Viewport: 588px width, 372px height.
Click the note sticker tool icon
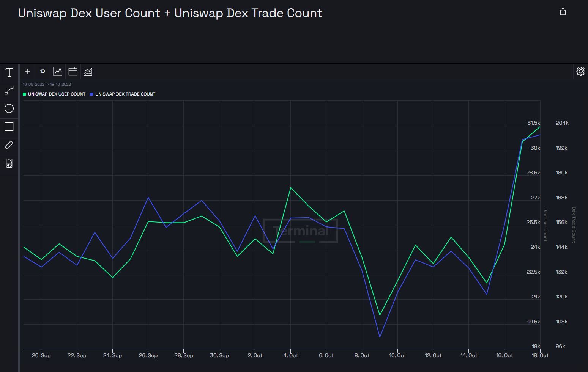[x=9, y=163]
